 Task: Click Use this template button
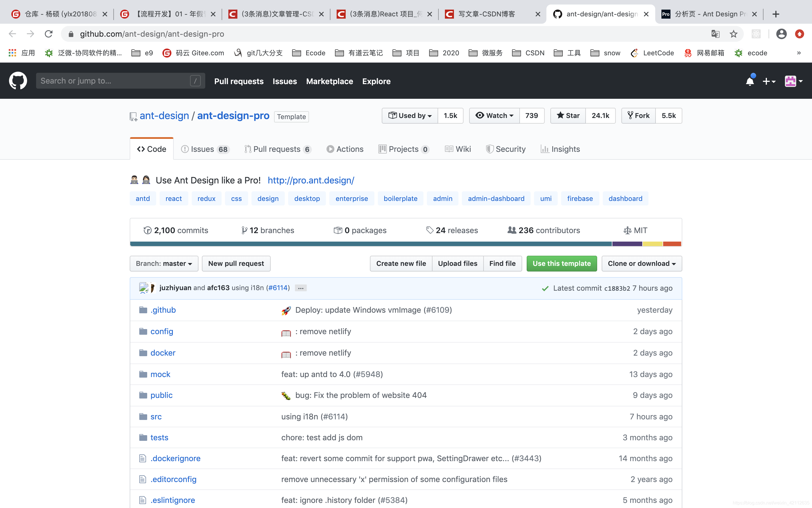click(x=562, y=263)
